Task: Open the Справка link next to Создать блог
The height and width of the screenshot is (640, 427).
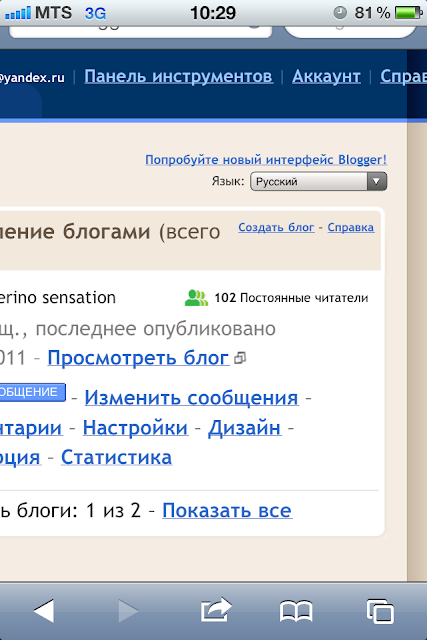Action: (x=351, y=227)
